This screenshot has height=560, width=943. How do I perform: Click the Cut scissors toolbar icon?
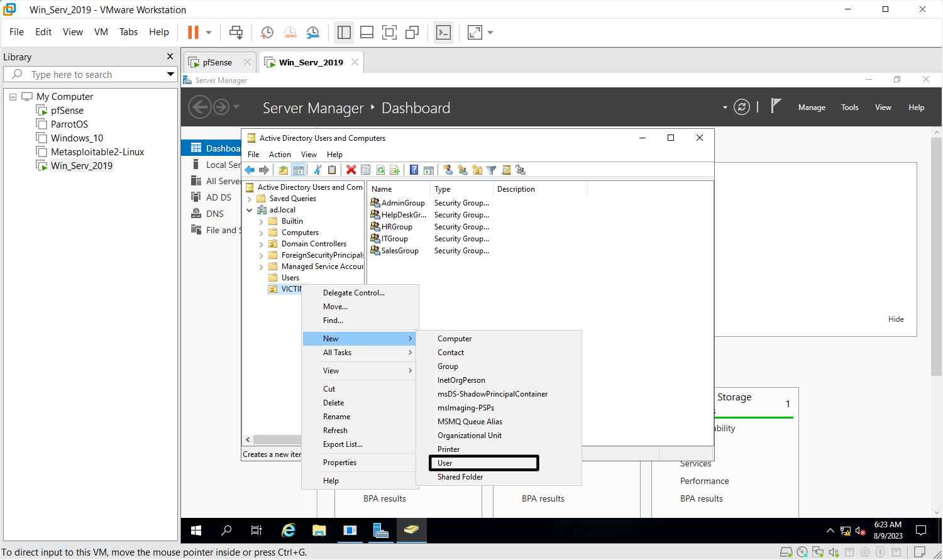[x=317, y=170]
